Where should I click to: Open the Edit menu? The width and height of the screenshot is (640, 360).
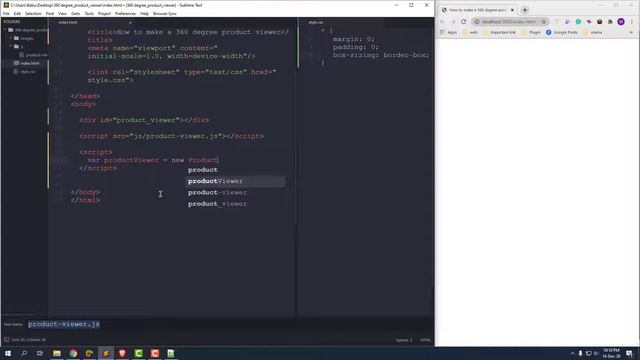[x=17, y=13]
